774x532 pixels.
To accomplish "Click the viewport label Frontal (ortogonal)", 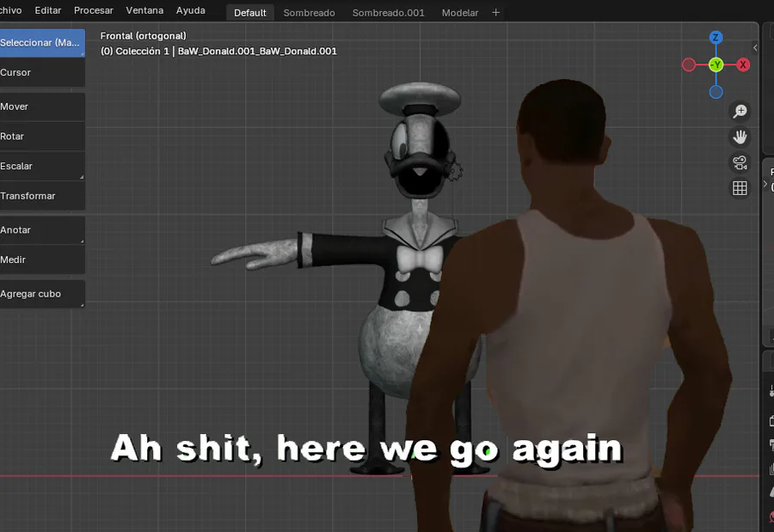I will tap(143, 36).
